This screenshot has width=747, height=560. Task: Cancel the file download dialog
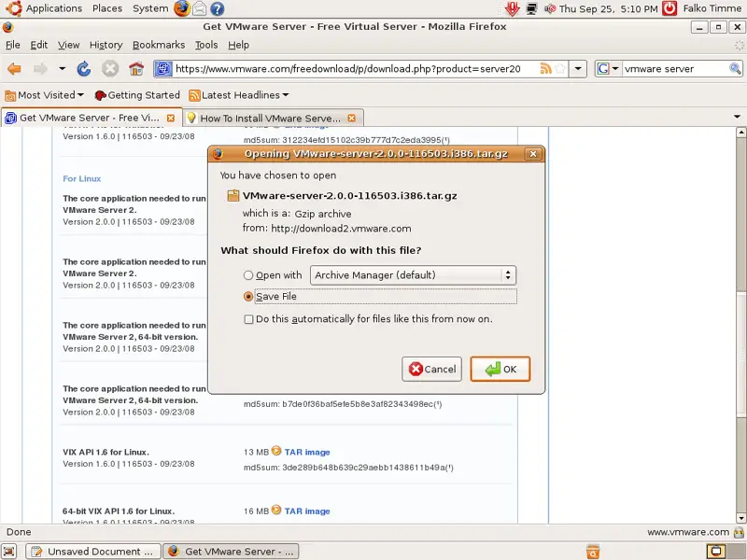pos(431,369)
